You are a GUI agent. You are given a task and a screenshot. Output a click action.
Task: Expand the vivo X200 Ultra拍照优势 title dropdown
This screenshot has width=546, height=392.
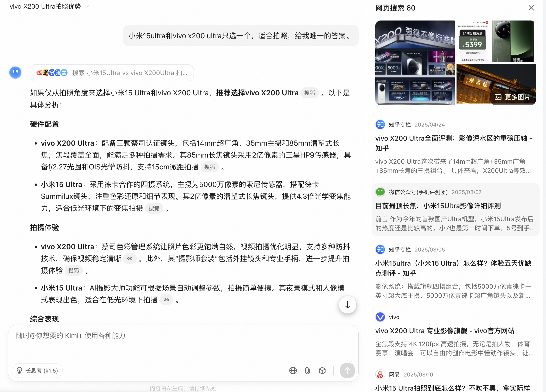pyautogui.click(x=87, y=7)
